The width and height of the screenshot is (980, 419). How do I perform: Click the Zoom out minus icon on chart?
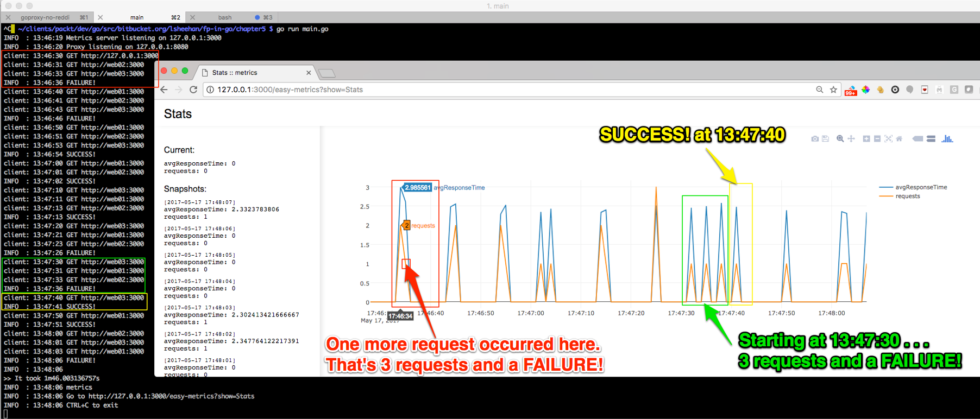tap(877, 139)
